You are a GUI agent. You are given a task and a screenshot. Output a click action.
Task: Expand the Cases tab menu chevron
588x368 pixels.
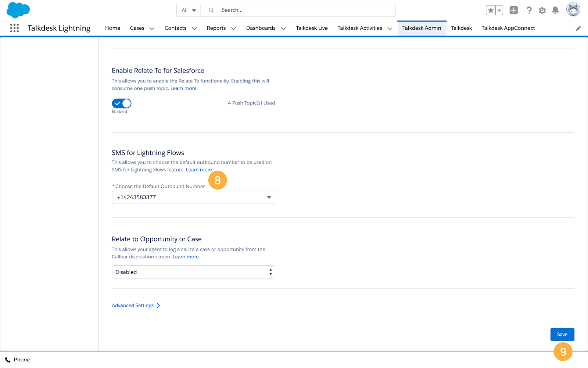point(152,28)
